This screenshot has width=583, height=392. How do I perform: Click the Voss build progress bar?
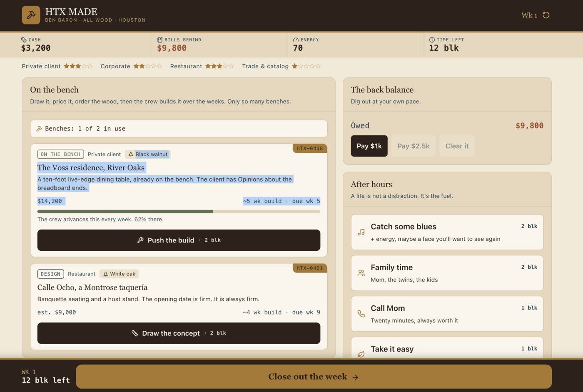click(x=179, y=212)
